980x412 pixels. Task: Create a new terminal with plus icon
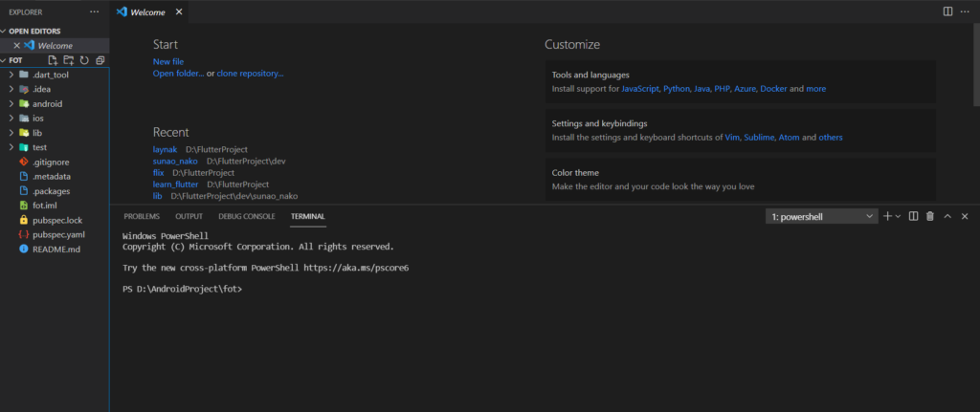tap(887, 217)
